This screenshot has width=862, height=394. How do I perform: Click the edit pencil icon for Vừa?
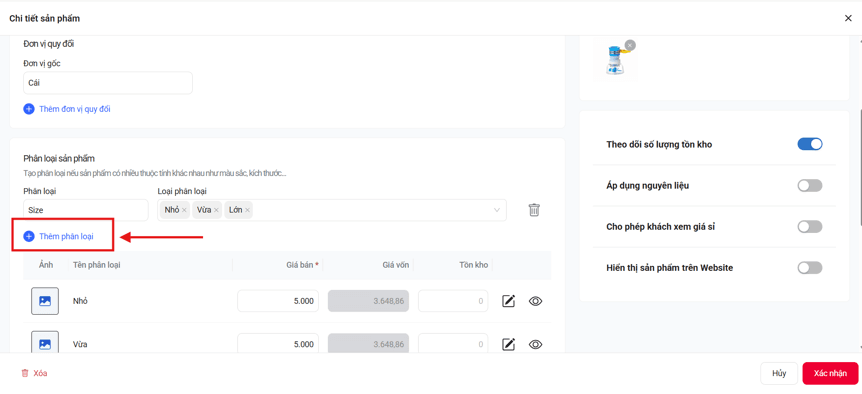[x=509, y=345]
